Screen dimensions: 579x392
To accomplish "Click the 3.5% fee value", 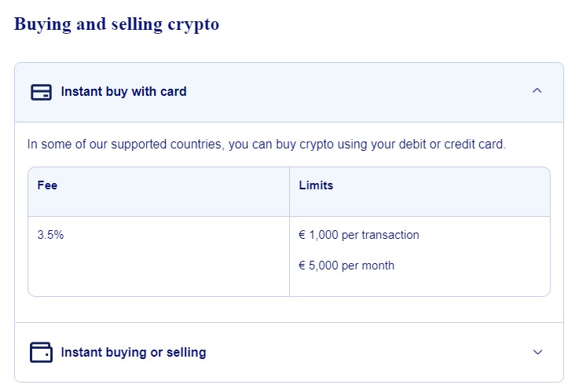I will point(50,235).
